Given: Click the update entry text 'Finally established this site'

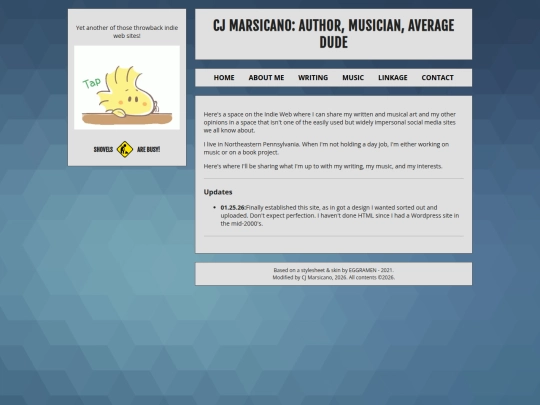Looking at the screenshot, I should click(340, 215).
